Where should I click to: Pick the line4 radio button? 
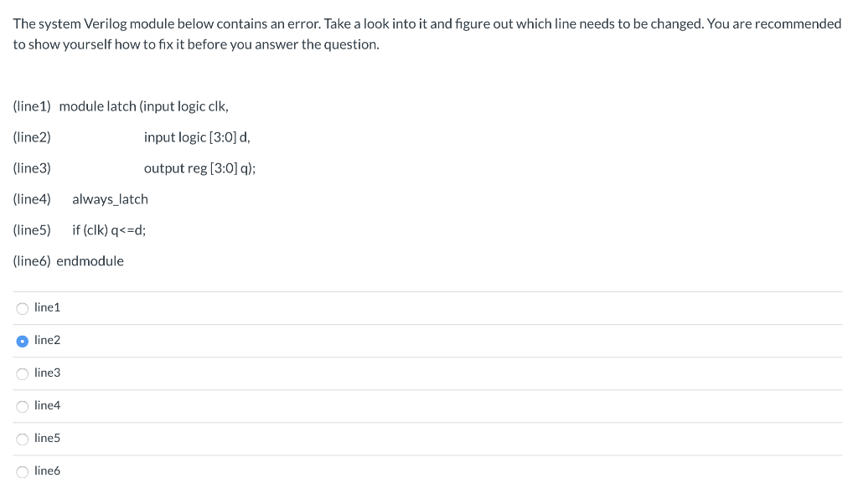point(23,407)
